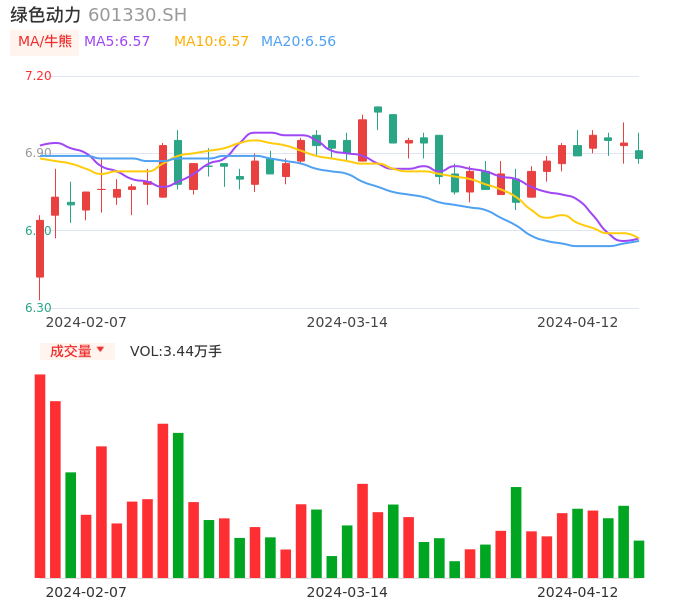Image resolution: width=686 pixels, height=606 pixels.
Task: Click the leftmost large red candlestick
Action: click(40, 249)
